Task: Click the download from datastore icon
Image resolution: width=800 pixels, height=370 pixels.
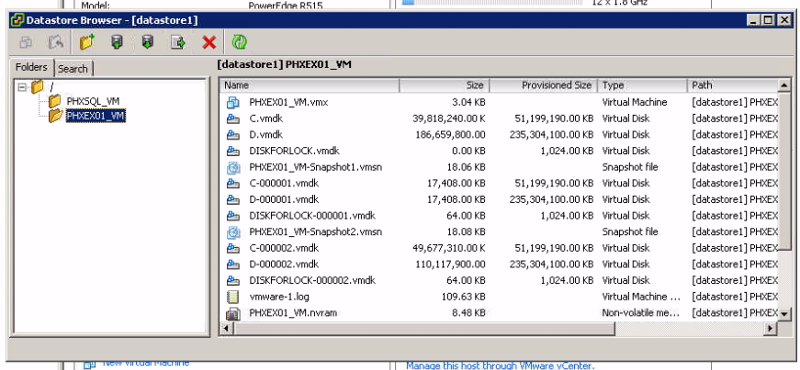Action: 148,42
